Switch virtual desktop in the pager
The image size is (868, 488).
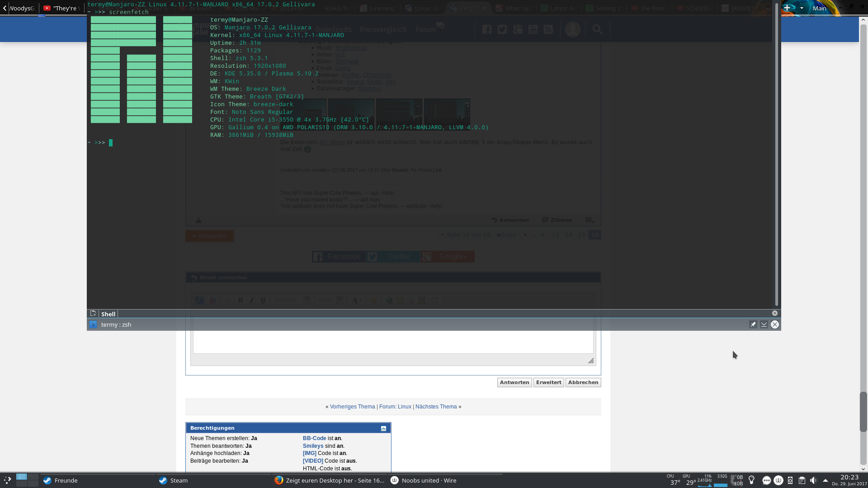click(x=33, y=477)
